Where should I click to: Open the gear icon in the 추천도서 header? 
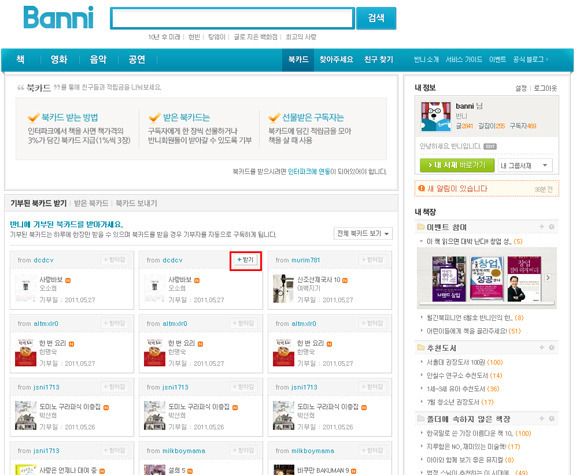(x=552, y=347)
